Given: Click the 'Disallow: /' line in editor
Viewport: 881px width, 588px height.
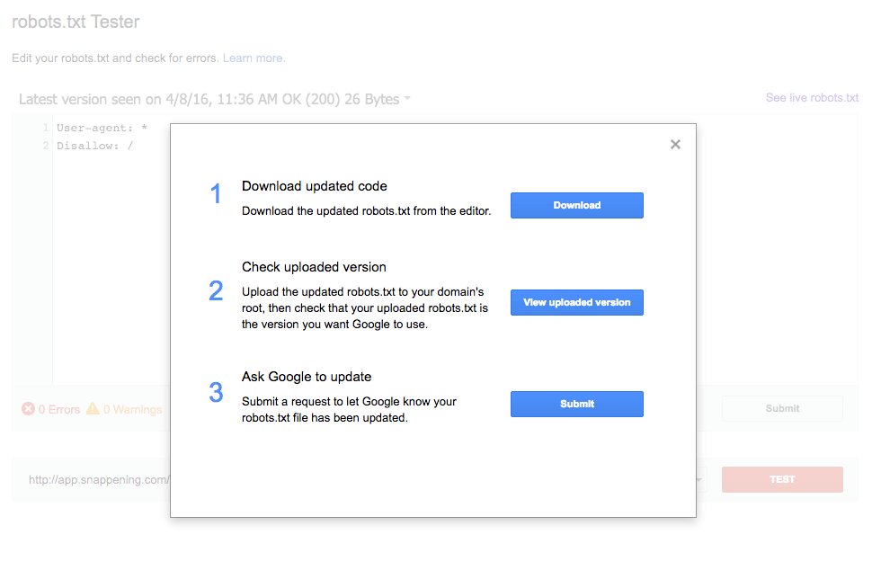Looking at the screenshot, I should (x=95, y=147).
